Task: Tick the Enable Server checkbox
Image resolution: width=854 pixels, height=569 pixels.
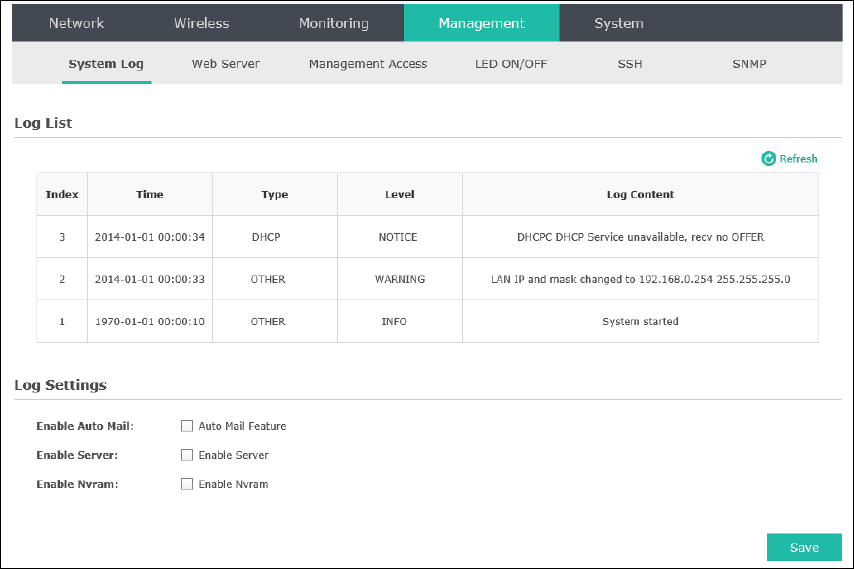Action: pos(187,455)
